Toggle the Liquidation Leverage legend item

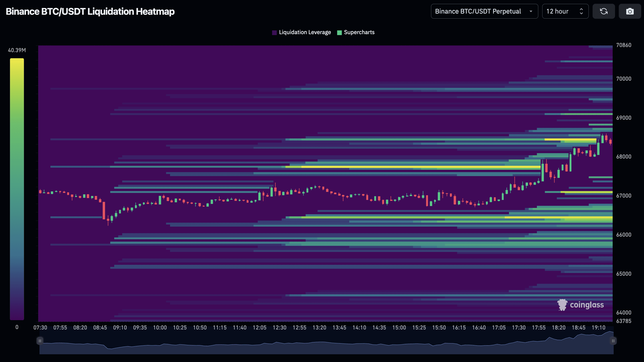coord(305,32)
